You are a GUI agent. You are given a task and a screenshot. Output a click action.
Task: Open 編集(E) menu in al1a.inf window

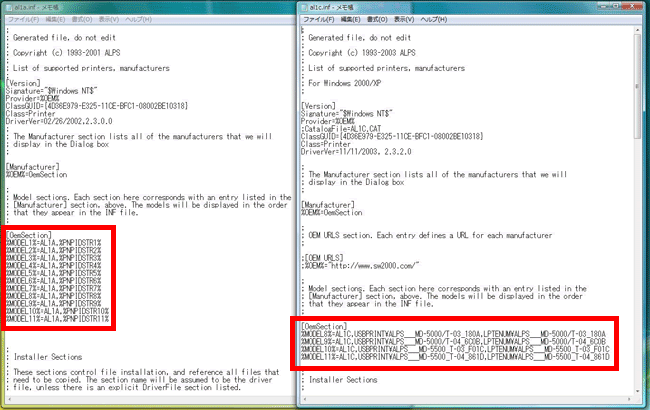click(55, 19)
